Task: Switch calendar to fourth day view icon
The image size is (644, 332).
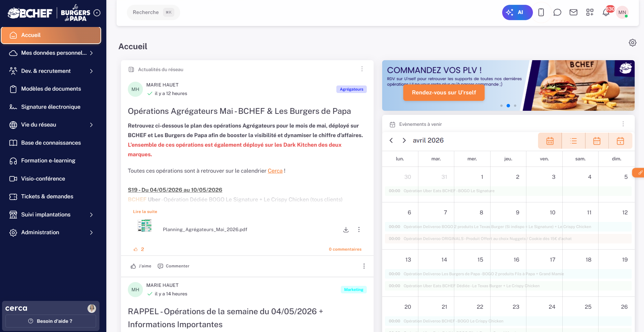Action: 620,141
